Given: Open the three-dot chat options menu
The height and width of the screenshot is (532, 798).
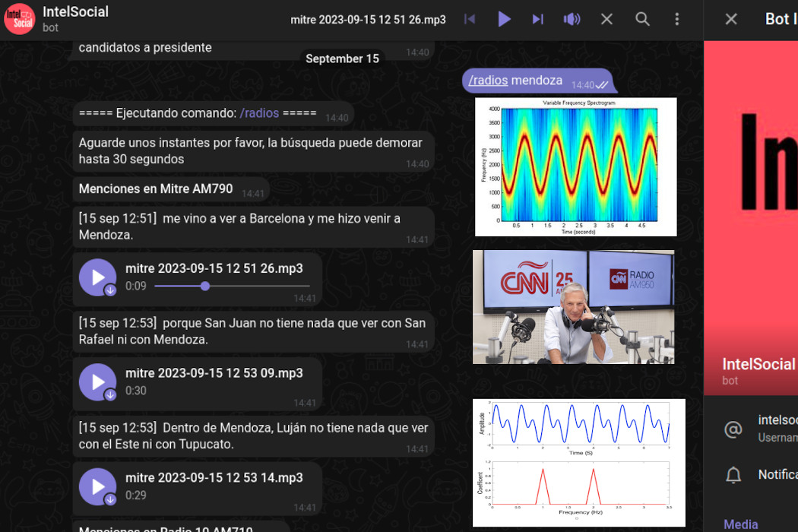Looking at the screenshot, I should 677,19.
